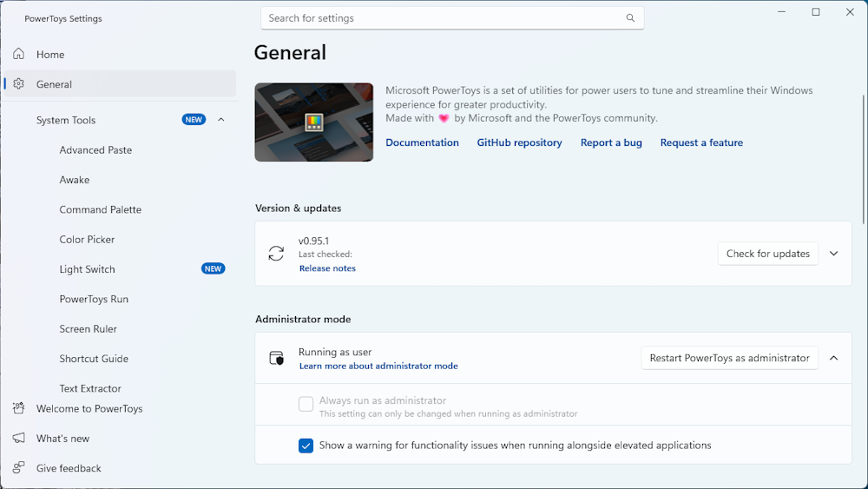868x489 pixels.
Task: Click the Welcome to PowerToys icon
Action: [x=19, y=408]
